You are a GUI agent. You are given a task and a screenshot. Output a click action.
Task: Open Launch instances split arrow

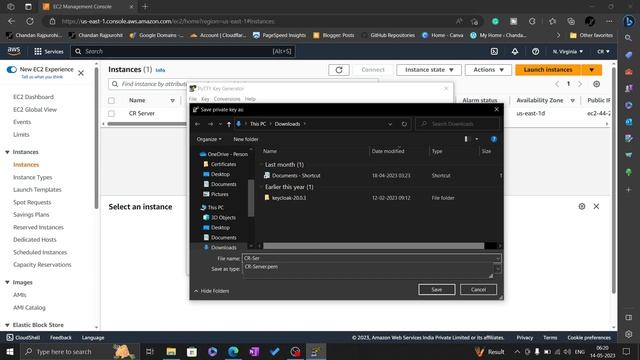[x=591, y=70]
